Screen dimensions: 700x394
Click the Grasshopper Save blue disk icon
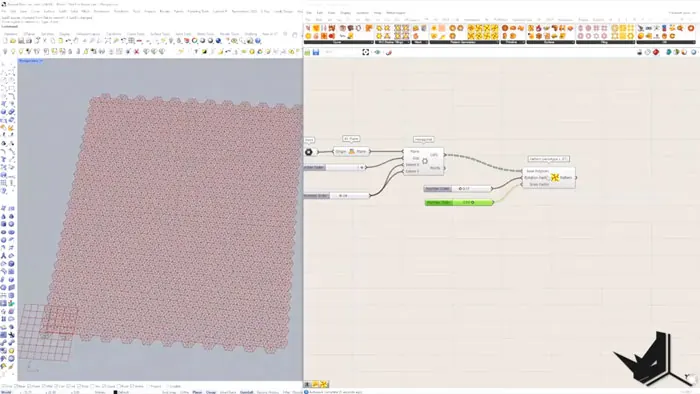pos(316,52)
